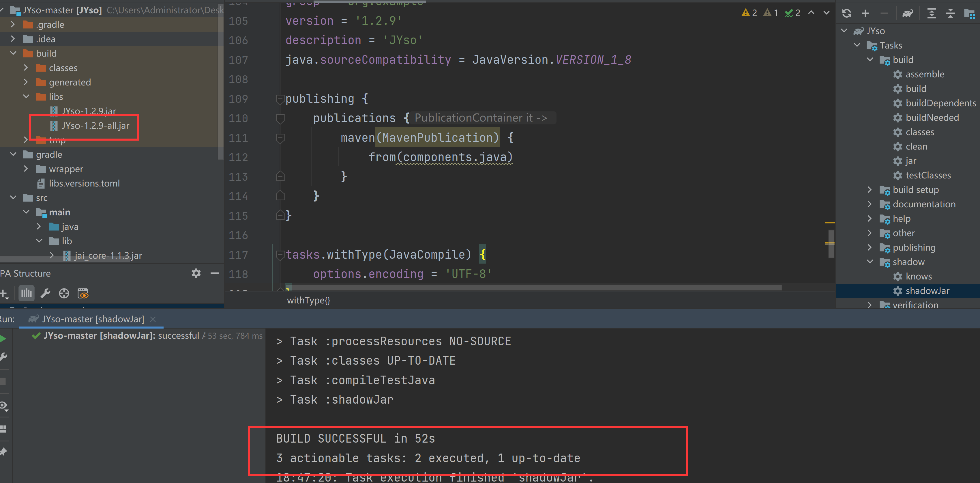Image resolution: width=980 pixels, height=483 pixels.
Task: Go to previous highlighted error arrow
Action: tap(811, 13)
